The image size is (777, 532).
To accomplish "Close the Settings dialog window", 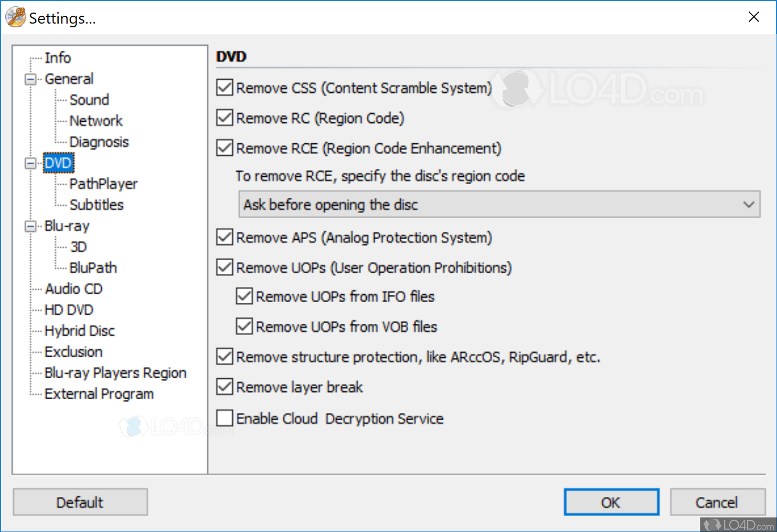I will point(754,17).
